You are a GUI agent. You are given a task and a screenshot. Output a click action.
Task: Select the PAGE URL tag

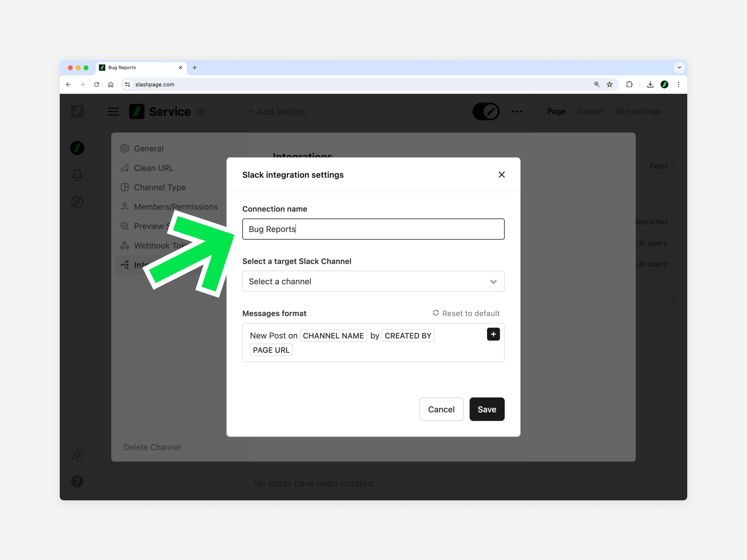[x=271, y=350]
